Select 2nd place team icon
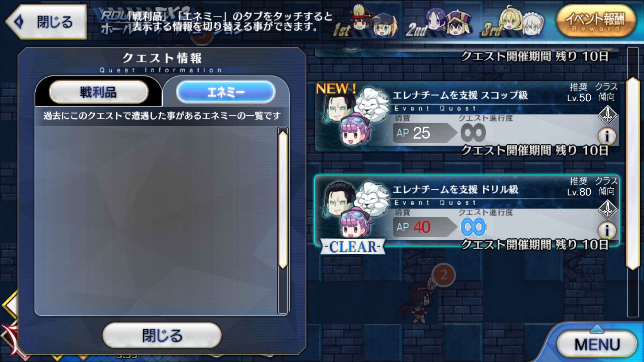Image resolution: width=644 pixels, height=362 pixels. click(x=439, y=22)
